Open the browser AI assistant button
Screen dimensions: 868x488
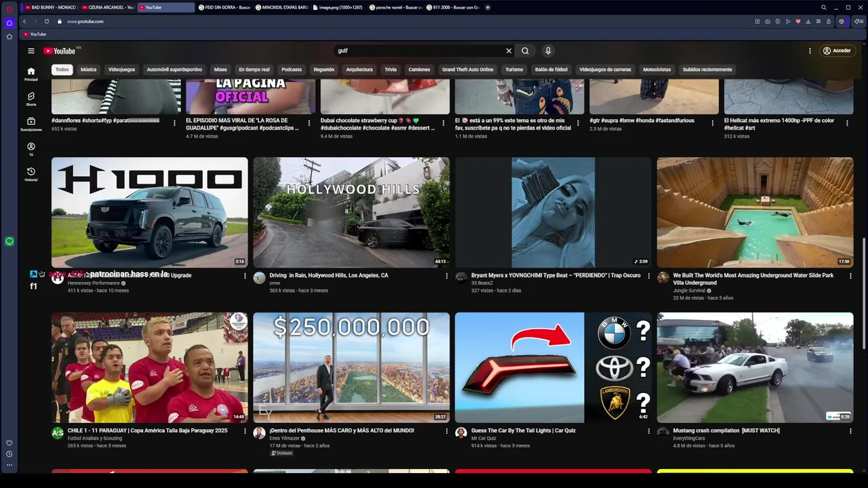tap(859, 21)
